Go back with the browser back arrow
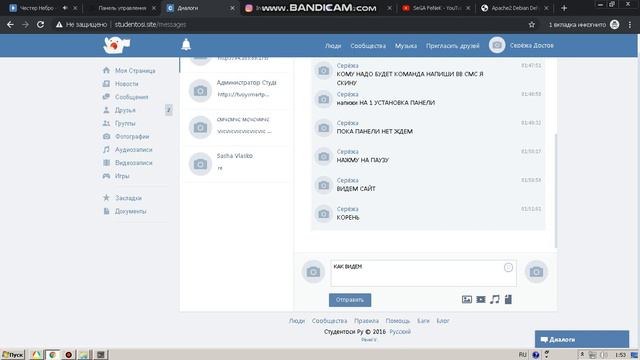The height and width of the screenshot is (360, 640). tap(10, 24)
